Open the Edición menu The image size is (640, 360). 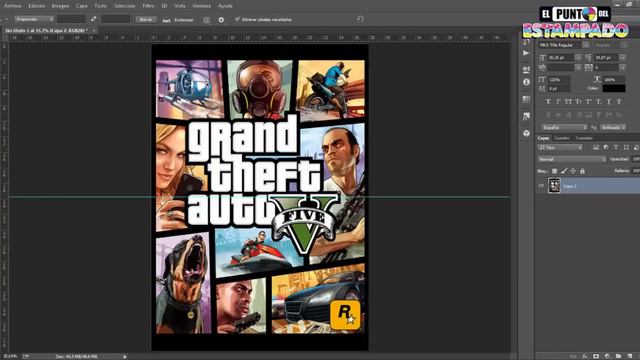[37, 6]
